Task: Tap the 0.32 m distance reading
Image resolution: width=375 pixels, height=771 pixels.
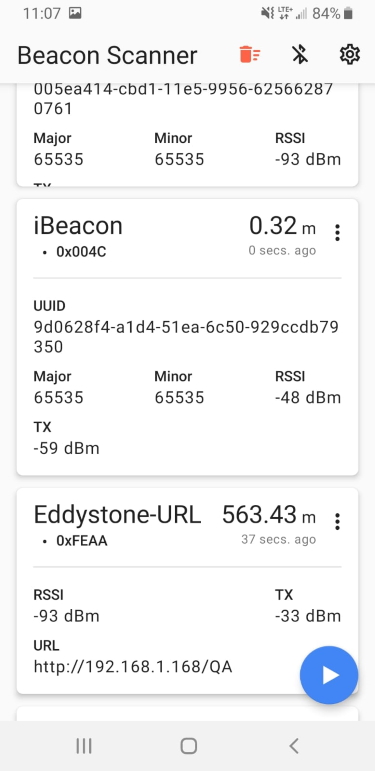Action: pos(283,226)
